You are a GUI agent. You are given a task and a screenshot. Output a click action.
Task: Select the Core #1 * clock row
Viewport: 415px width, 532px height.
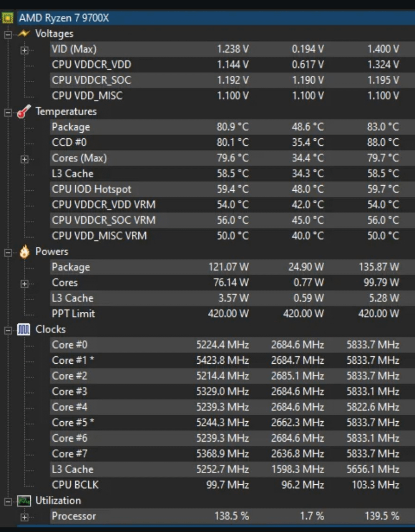click(232, 360)
